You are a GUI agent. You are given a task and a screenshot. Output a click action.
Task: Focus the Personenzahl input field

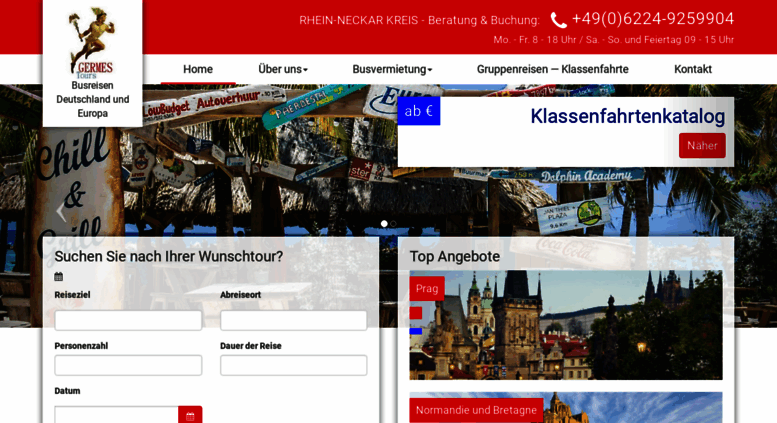tap(128, 365)
